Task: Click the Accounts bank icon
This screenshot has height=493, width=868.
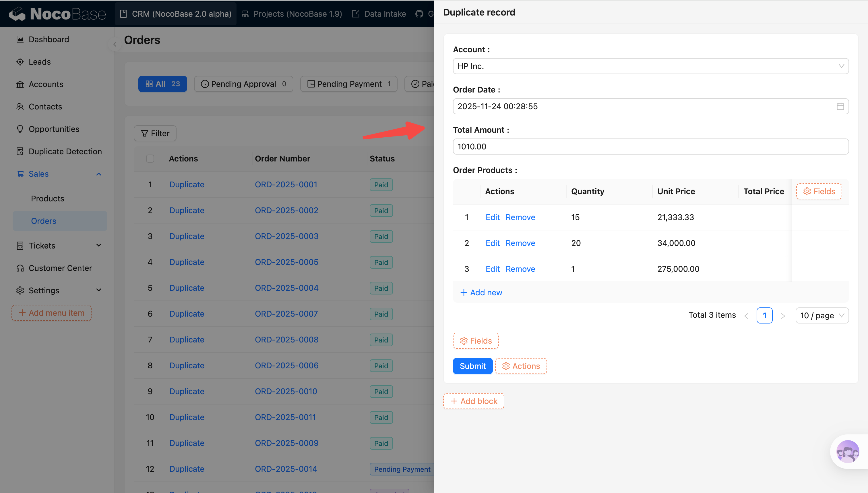Action: (20, 84)
